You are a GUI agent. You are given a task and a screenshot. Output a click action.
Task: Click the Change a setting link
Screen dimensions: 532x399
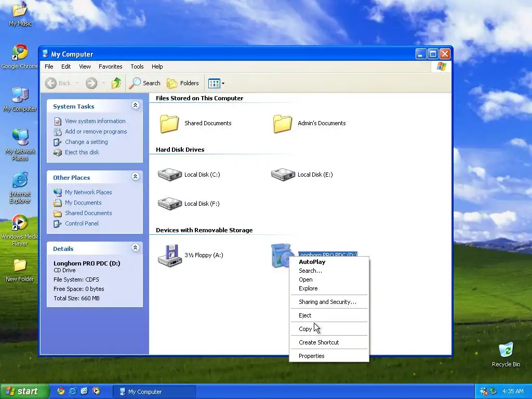[86, 142]
